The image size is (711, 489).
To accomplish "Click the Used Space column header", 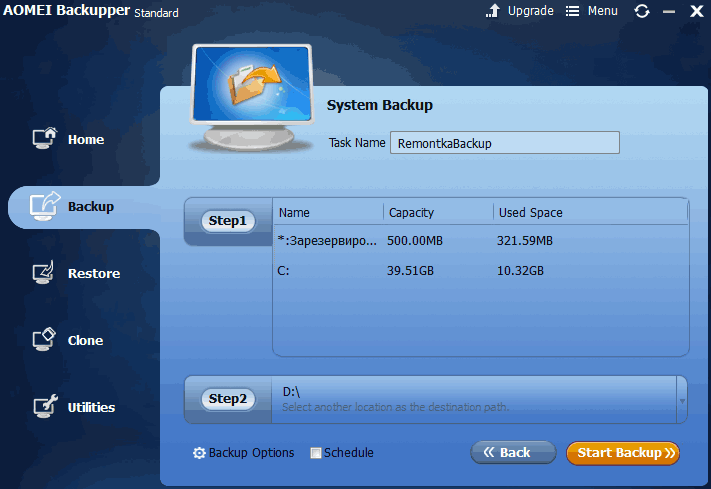I will pyautogui.click(x=590, y=212).
